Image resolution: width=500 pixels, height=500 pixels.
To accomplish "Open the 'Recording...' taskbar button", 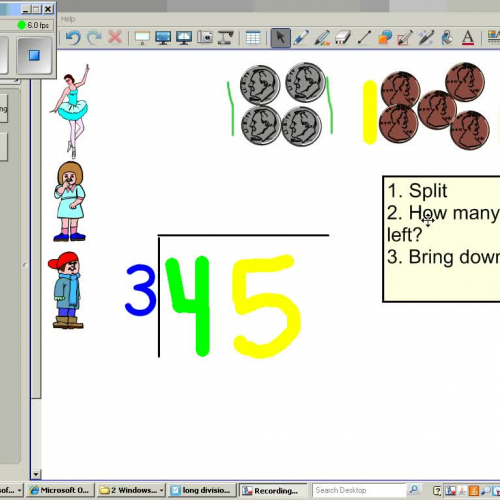I will [x=273, y=491].
